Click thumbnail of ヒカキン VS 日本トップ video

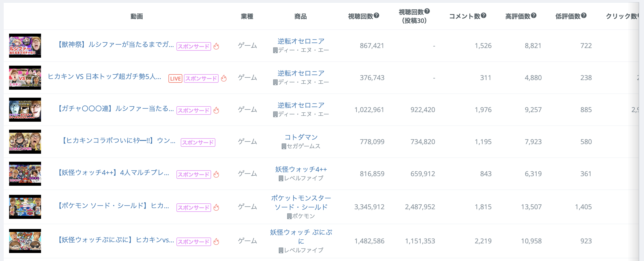(25, 78)
